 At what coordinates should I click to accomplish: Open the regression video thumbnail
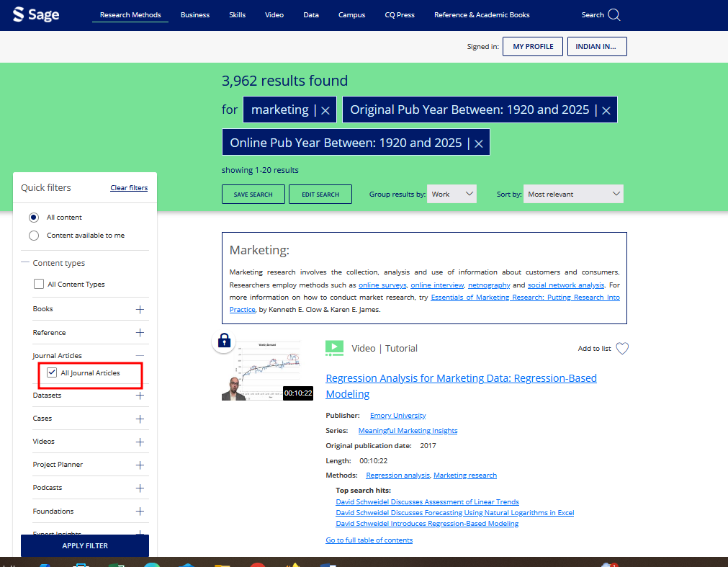coord(261,371)
